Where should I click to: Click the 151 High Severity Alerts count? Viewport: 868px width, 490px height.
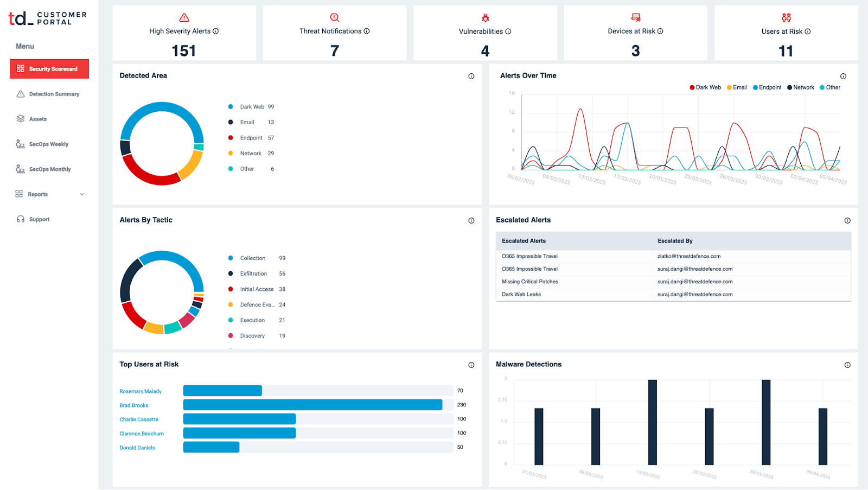[184, 51]
